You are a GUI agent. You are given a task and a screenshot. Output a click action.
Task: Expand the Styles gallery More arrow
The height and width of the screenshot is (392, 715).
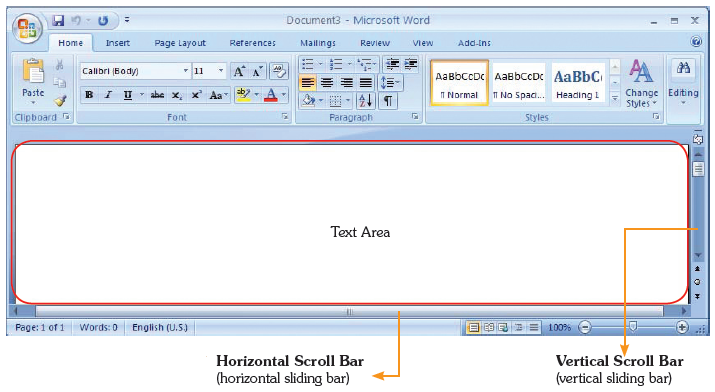coord(615,98)
